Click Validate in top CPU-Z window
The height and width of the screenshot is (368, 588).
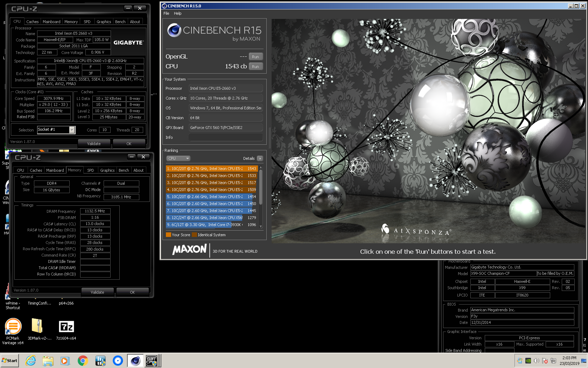point(94,144)
